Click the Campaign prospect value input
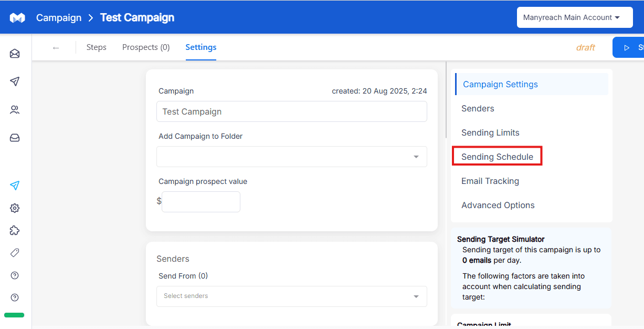The image size is (644, 329). coord(201,202)
